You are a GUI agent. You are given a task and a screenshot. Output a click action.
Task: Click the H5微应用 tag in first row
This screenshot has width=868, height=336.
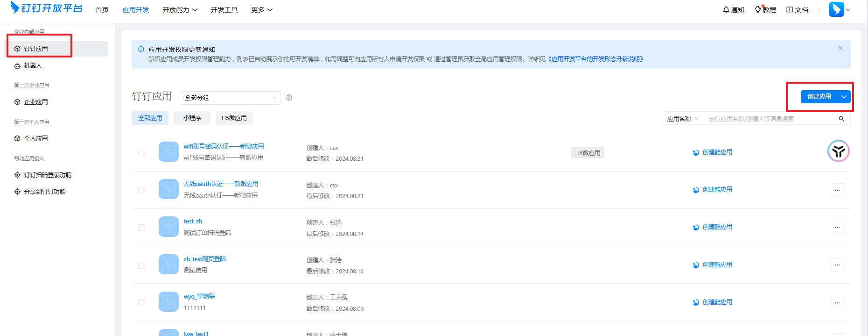[588, 153]
